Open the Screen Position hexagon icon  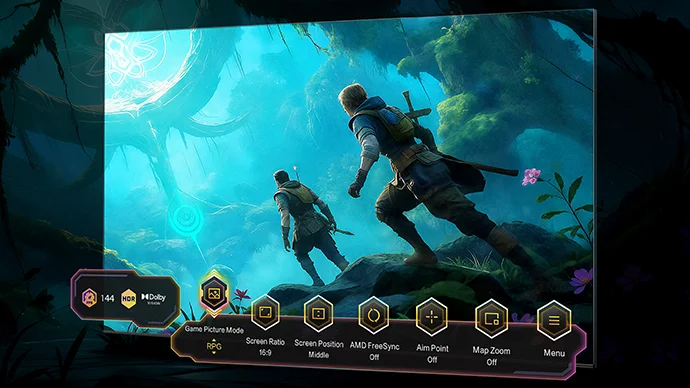pyautogui.click(x=318, y=314)
